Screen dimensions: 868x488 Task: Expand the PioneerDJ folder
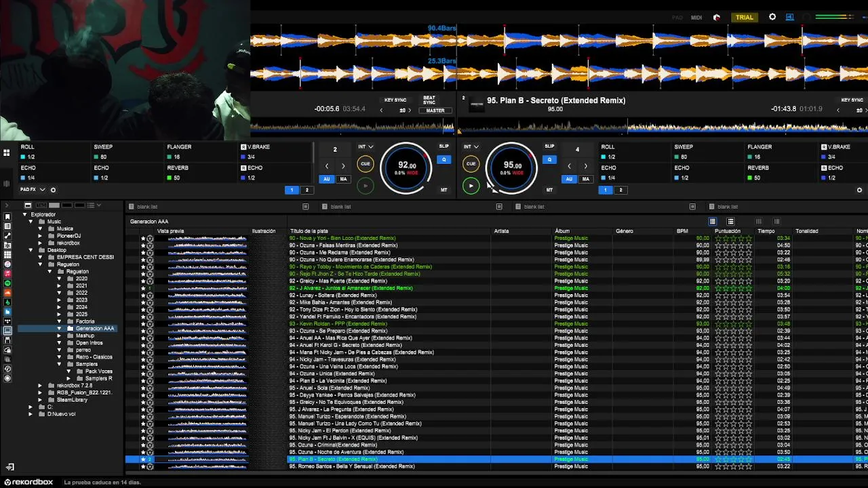[40, 236]
